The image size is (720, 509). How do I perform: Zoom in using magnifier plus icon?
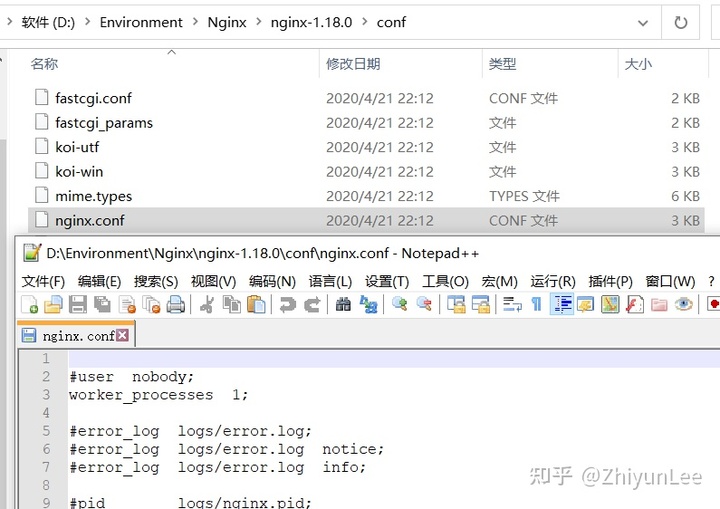point(399,305)
